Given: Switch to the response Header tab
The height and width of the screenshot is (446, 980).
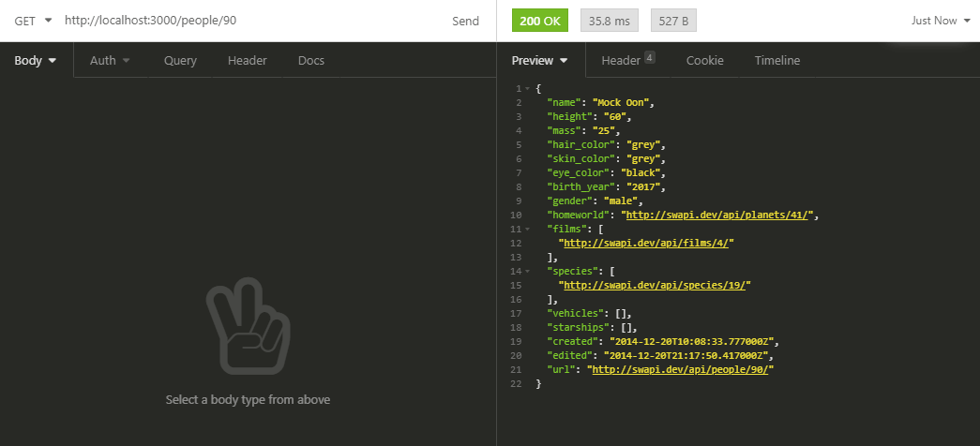Looking at the screenshot, I should (x=626, y=61).
